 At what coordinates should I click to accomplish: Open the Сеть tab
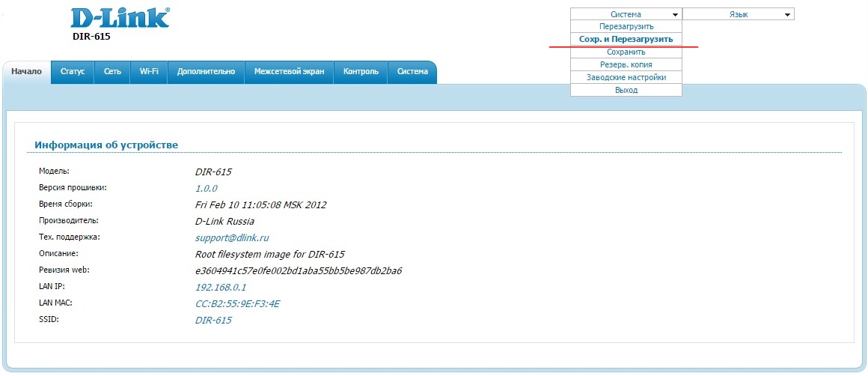[112, 72]
